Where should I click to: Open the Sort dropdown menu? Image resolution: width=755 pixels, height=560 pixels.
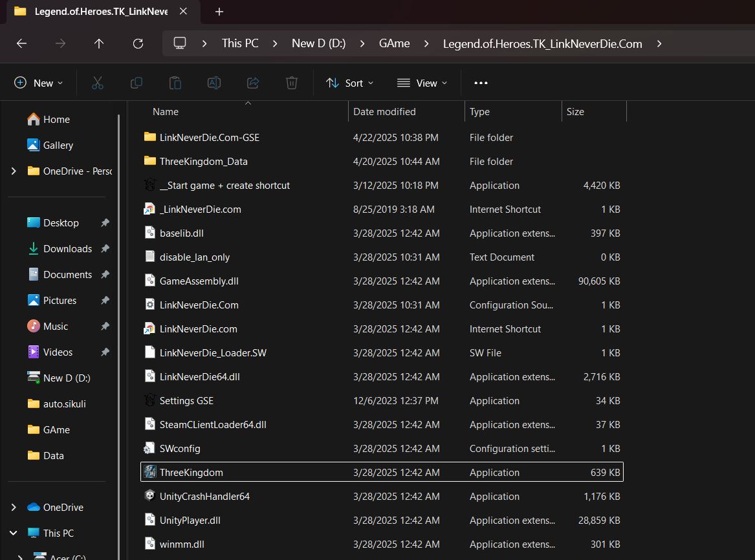pyautogui.click(x=350, y=83)
